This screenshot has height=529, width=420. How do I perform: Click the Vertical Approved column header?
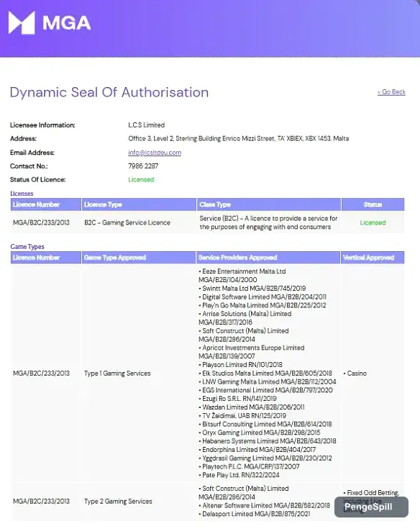373,258
